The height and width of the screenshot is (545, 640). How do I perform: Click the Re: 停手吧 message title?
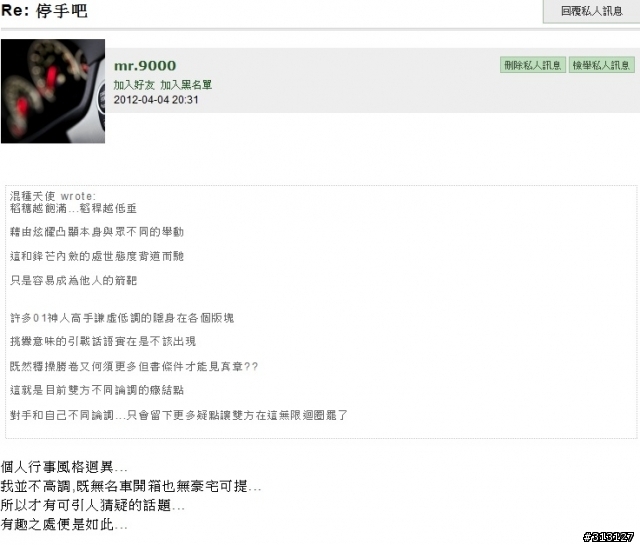[44, 11]
